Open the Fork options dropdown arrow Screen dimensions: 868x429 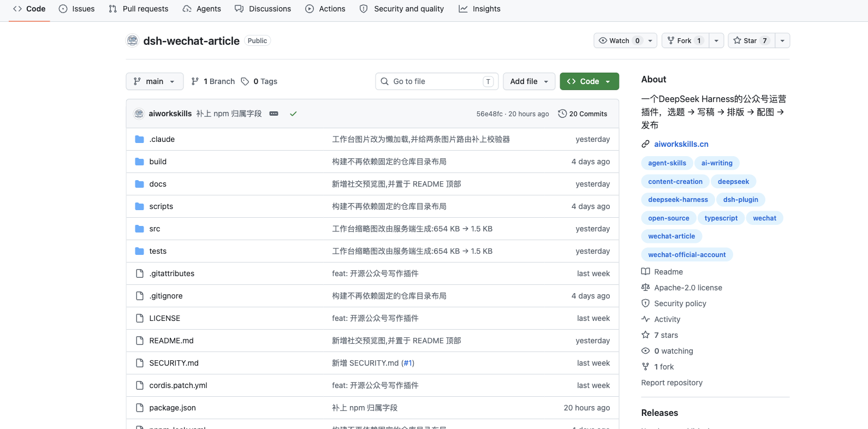pyautogui.click(x=716, y=40)
